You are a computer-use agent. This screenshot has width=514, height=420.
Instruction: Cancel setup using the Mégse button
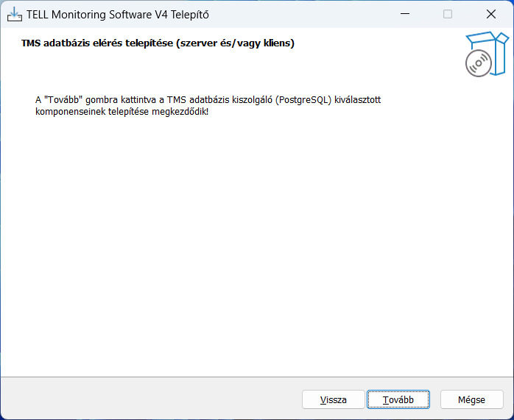pyautogui.click(x=472, y=399)
